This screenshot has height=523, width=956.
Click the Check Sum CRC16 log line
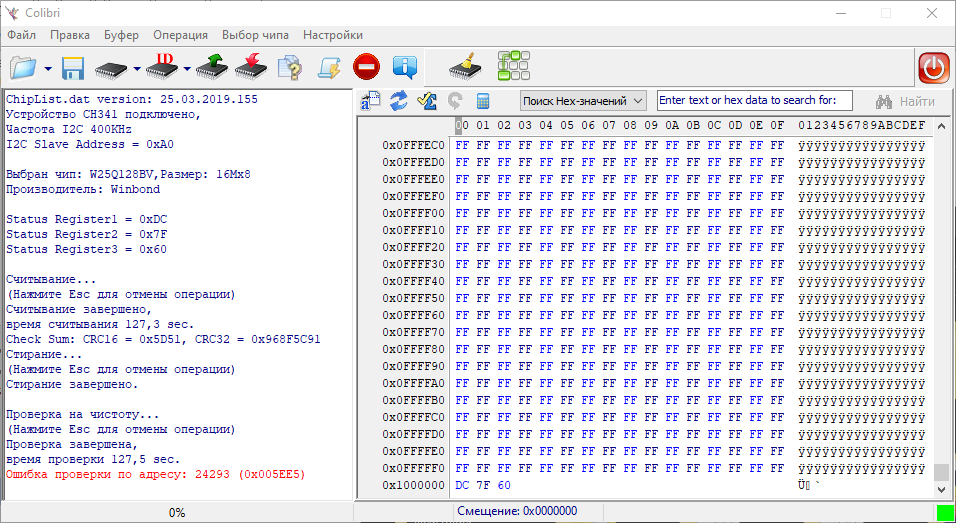163,339
